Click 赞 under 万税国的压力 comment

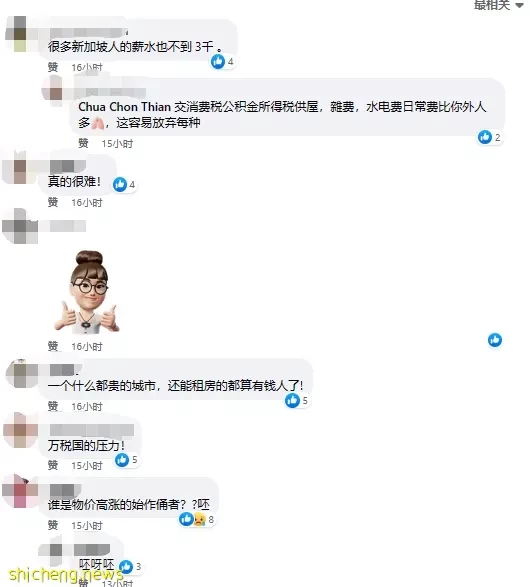coord(53,465)
